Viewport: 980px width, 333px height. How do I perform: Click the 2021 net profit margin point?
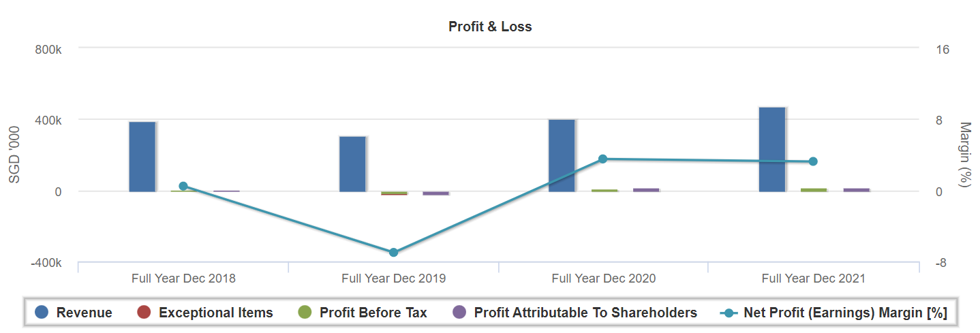coord(813,161)
